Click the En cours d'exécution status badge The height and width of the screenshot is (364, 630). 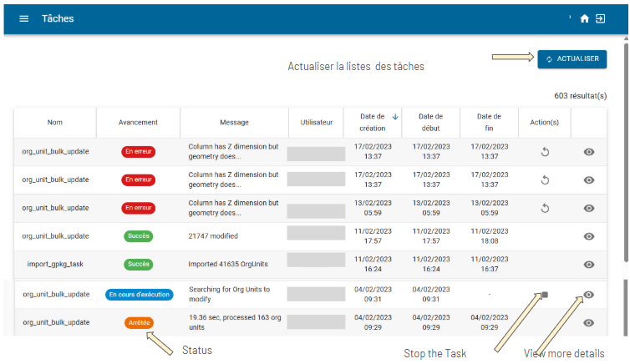(140, 295)
